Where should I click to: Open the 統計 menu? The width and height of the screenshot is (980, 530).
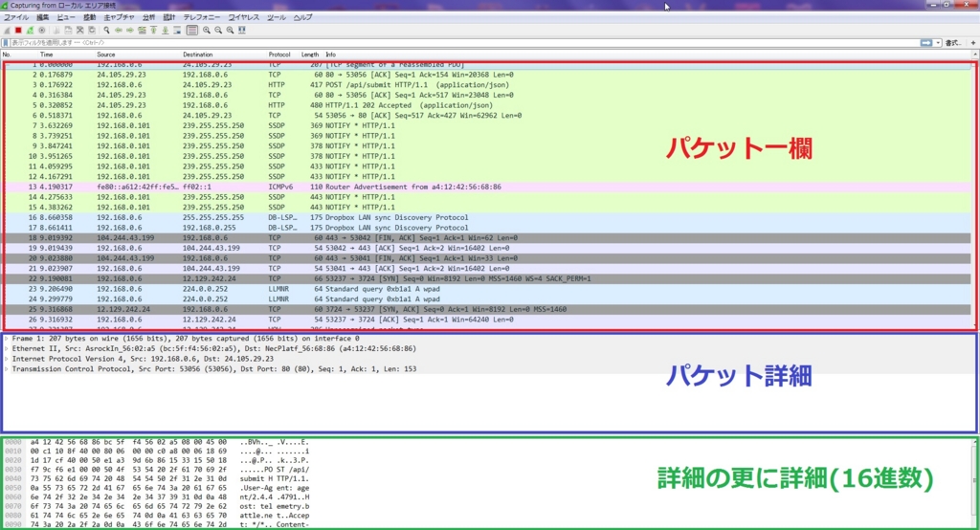click(x=168, y=17)
